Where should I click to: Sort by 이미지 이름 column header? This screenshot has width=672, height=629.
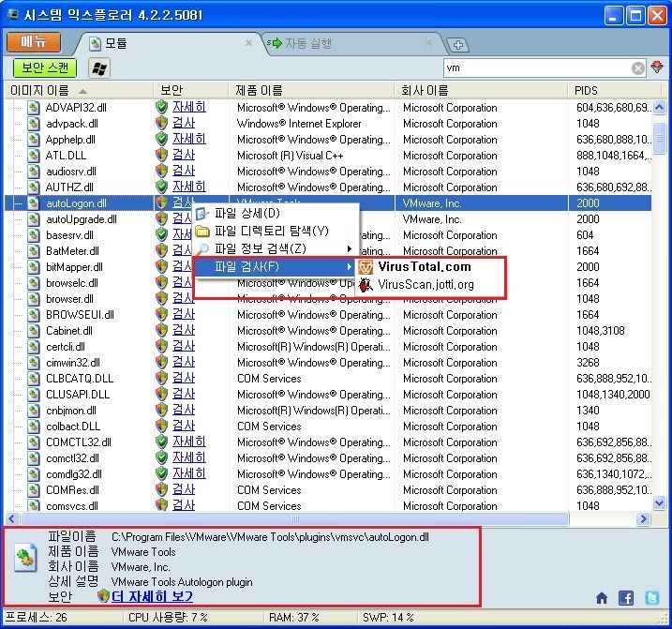click(x=79, y=91)
